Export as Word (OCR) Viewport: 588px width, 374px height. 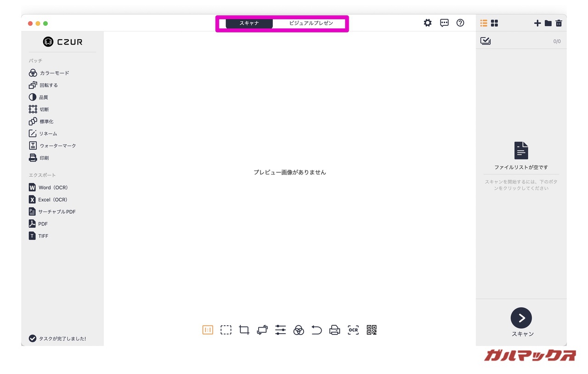click(x=48, y=187)
